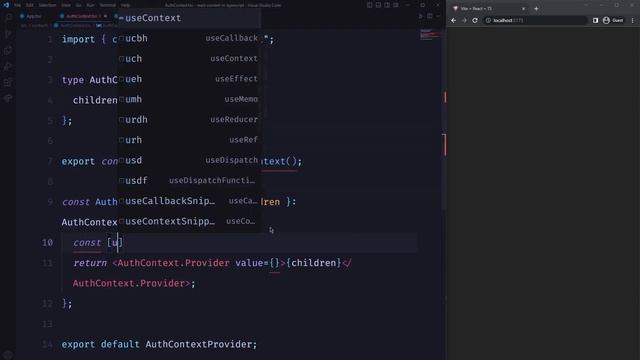The image size is (640, 360).
Task: Reload the localhost page in the browser
Action: click(475, 20)
